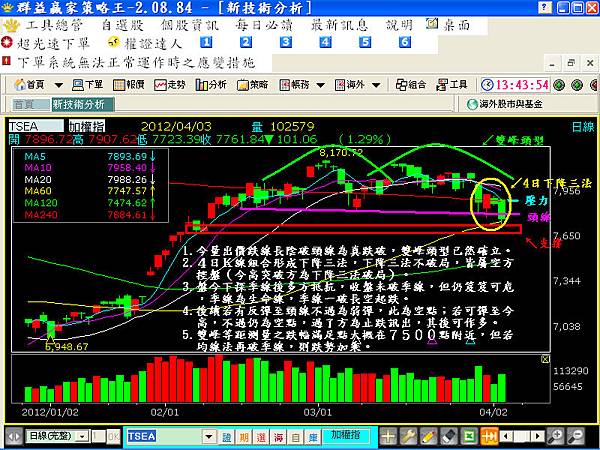The height and width of the screenshot is (450, 600).
Task: Open 工具 tools toolbar button
Action: pyautogui.click(x=452, y=85)
